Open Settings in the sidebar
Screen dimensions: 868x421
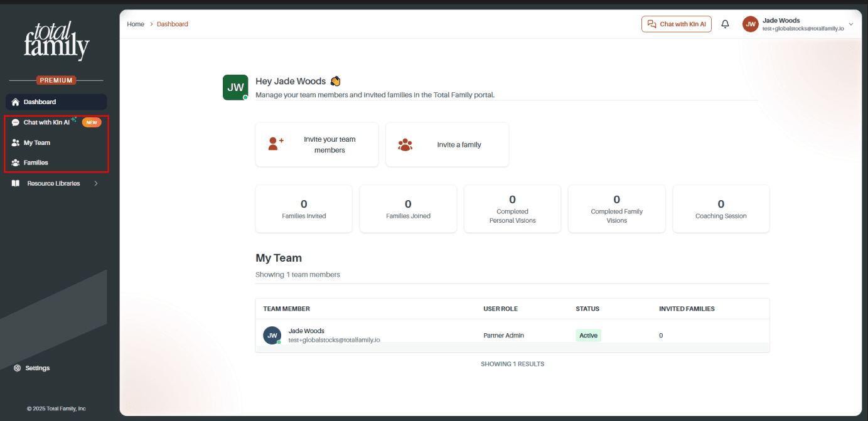point(33,368)
